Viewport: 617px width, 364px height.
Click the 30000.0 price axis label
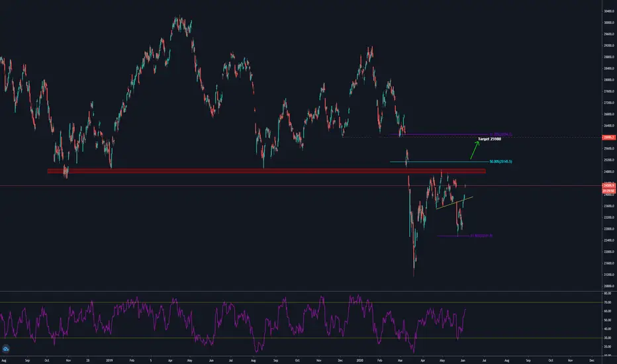point(609,23)
